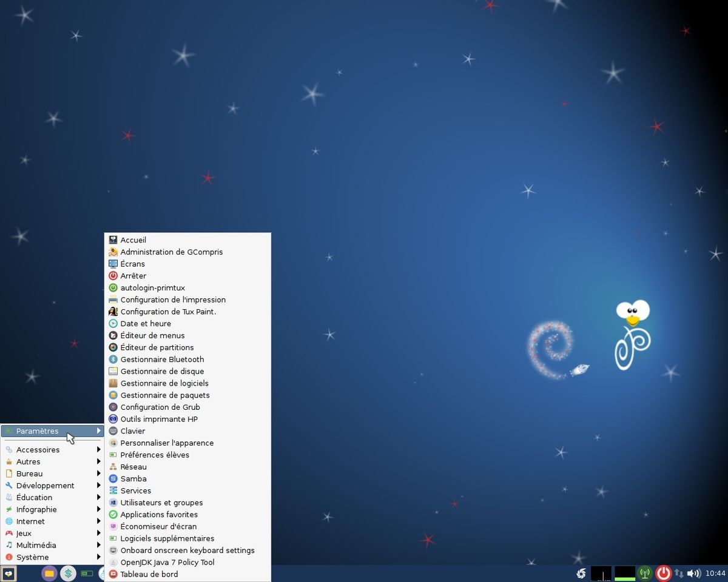Mute the volume from the system tray
Screen dimensions: 728x582
(693, 573)
